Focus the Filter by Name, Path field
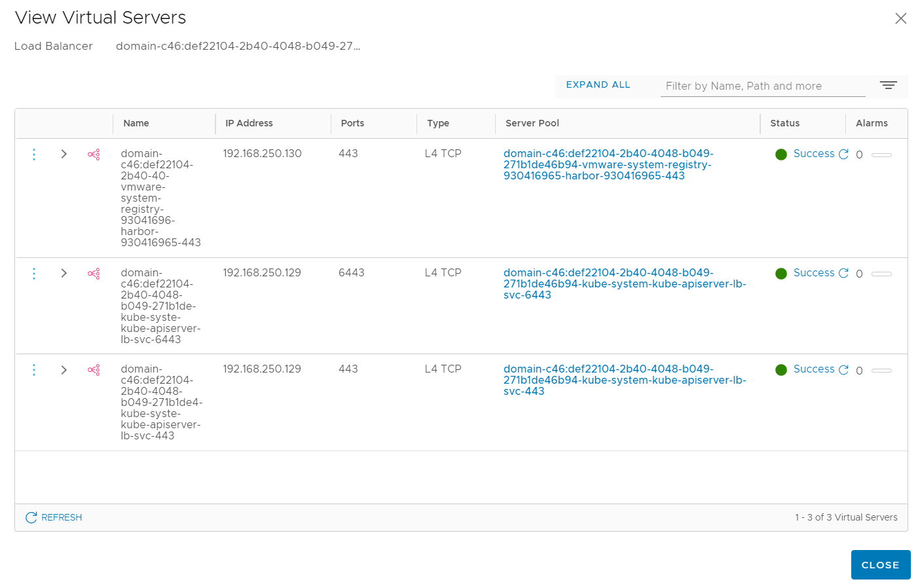Image resolution: width=920 pixels, height=588 pixels. [x=763, y=86]
